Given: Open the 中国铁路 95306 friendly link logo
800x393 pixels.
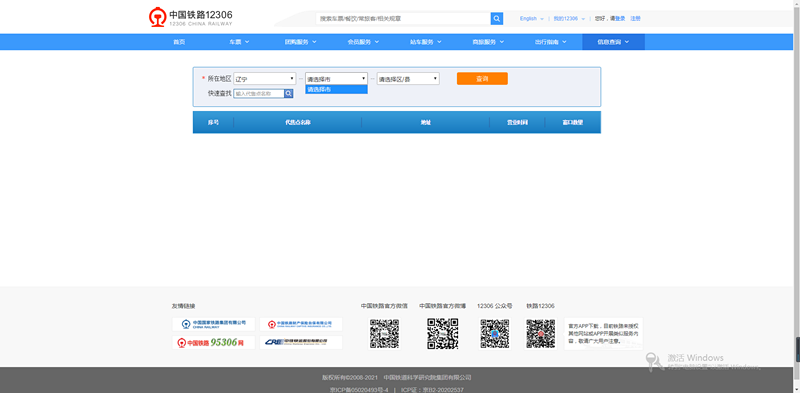Looking at the screenshot, I should (x=213, y=342).
